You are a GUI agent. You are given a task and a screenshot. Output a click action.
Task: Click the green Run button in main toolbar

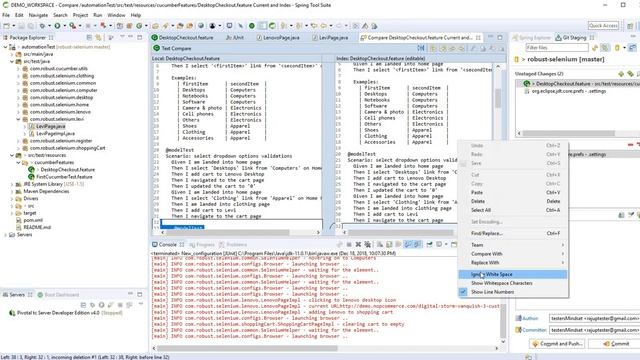pos(57,26)
